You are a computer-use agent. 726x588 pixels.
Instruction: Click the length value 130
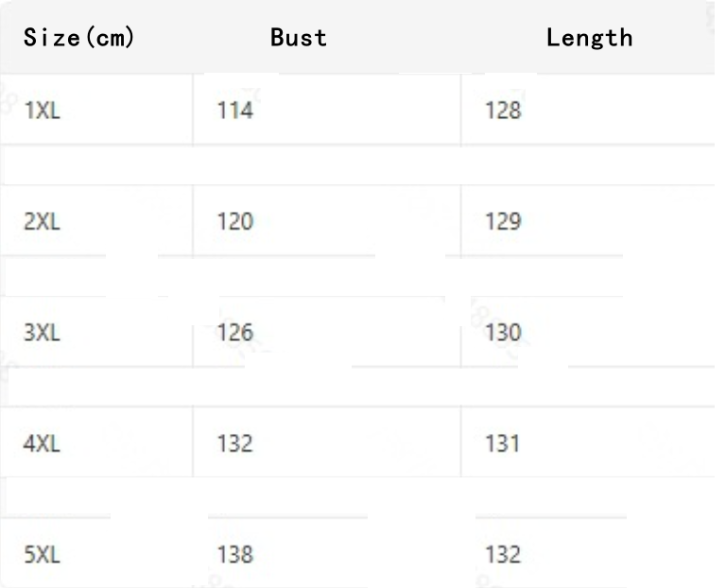click(x=502, y=333)
